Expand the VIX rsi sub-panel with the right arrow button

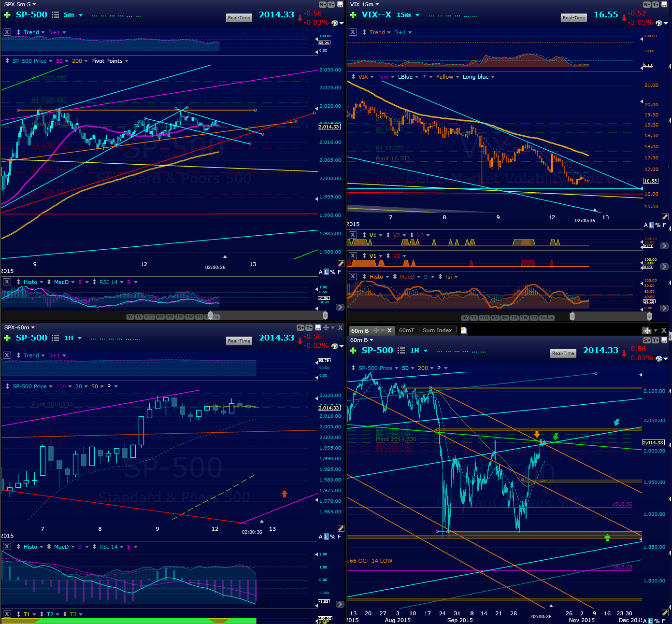click(x=664, y=308)
